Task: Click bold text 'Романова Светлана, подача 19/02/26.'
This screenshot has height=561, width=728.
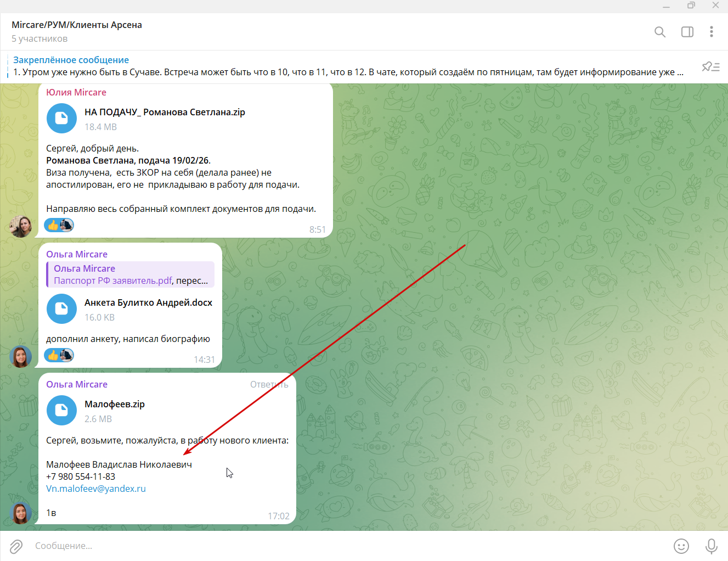Action: [128, 160]
